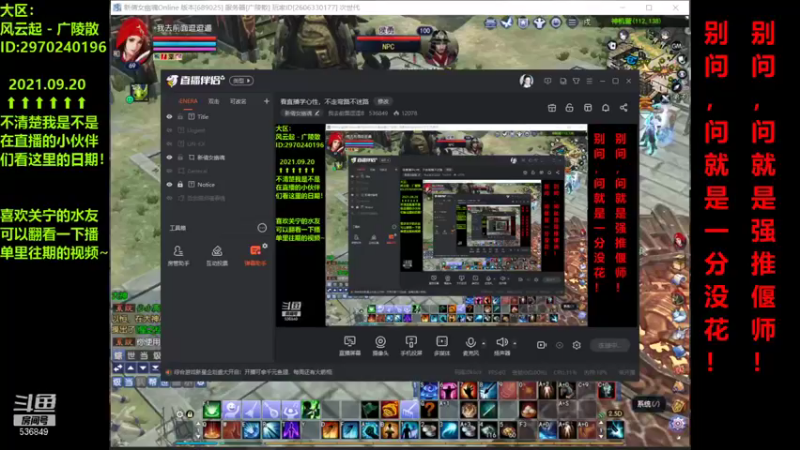
Task: Open the gift box icon in header row
Action: 552,108
